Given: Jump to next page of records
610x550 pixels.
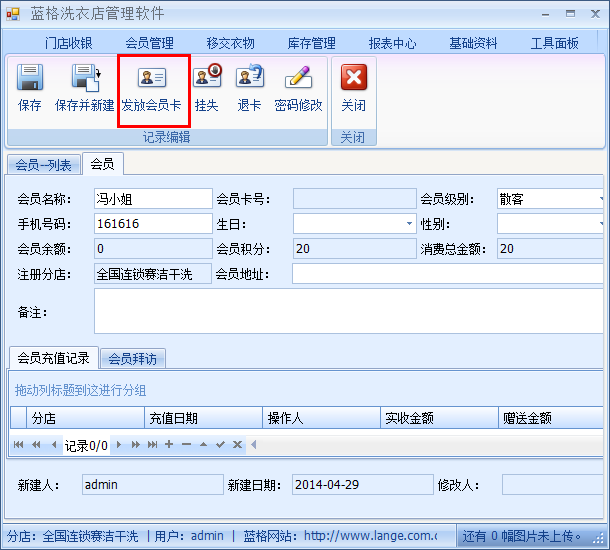Looking at the screenshot, I should pos(135,445).
